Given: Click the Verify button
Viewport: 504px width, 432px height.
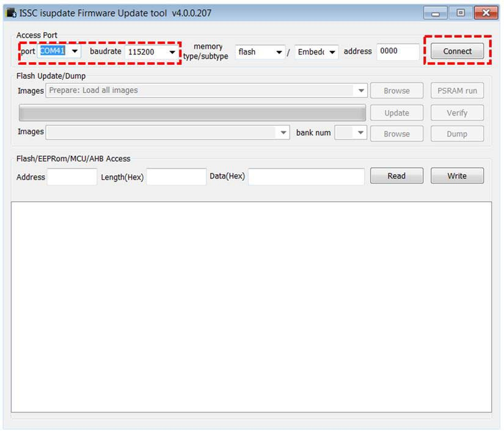Looking at the screenshot, I should pyautogui.click(x=457, y=113).
